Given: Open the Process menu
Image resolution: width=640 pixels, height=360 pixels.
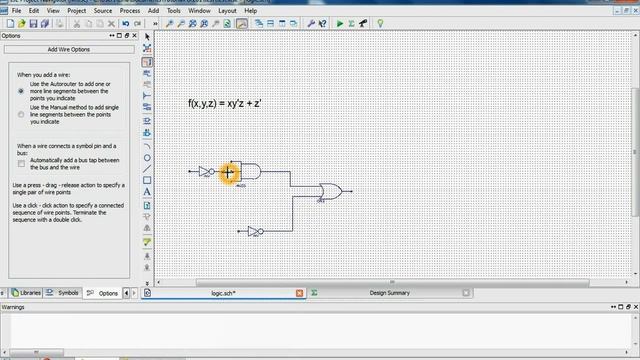Looking at the screenshot, I should click(130, 11).
